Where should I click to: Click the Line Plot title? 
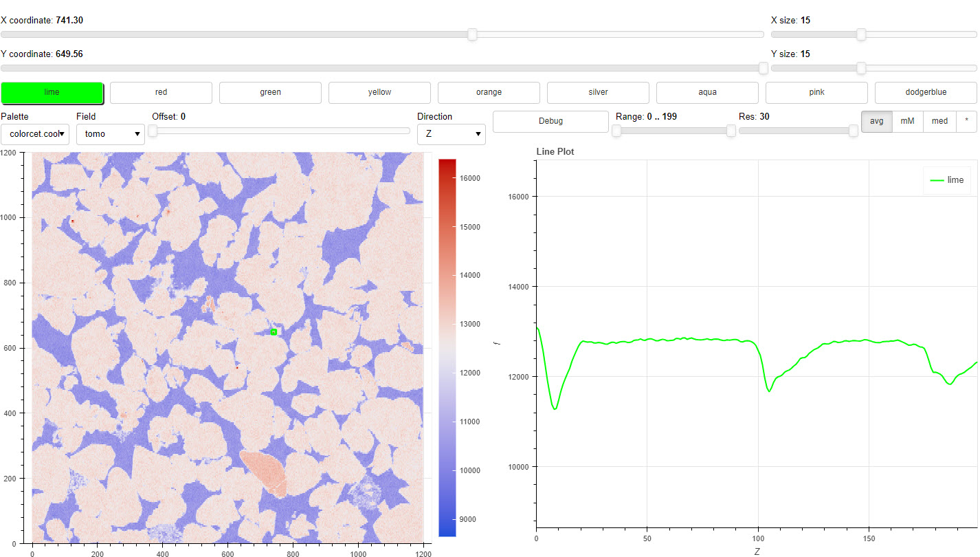tap(555, 151)
